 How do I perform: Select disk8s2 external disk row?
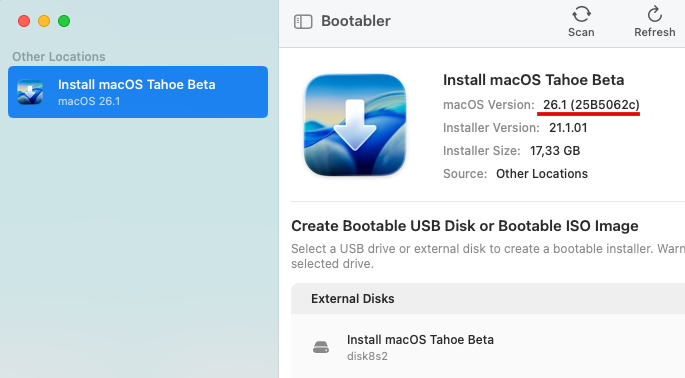tap(488, 347)
